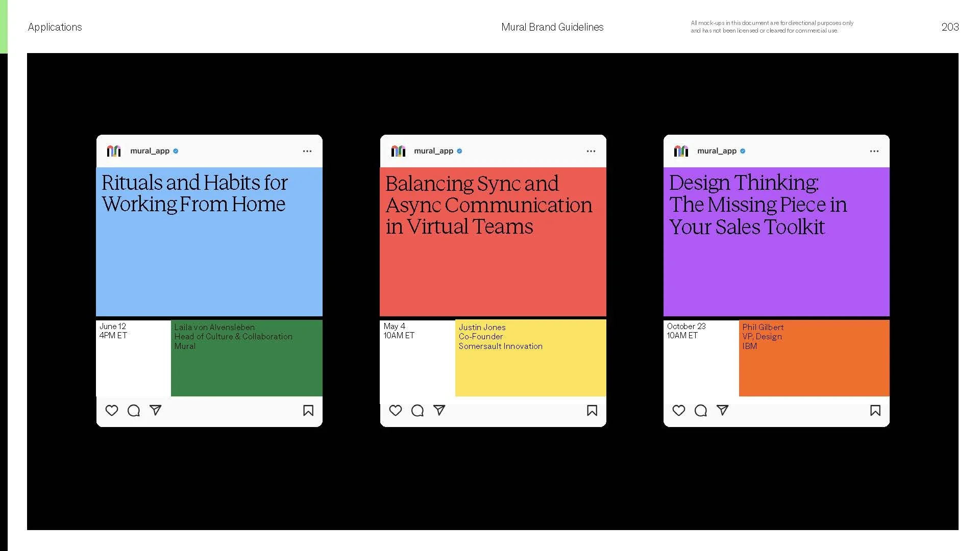Click verified badge on Rituals and Habits post
This screenshot has width=980, height=551.
pyautogui.click(x=176, y=151)
